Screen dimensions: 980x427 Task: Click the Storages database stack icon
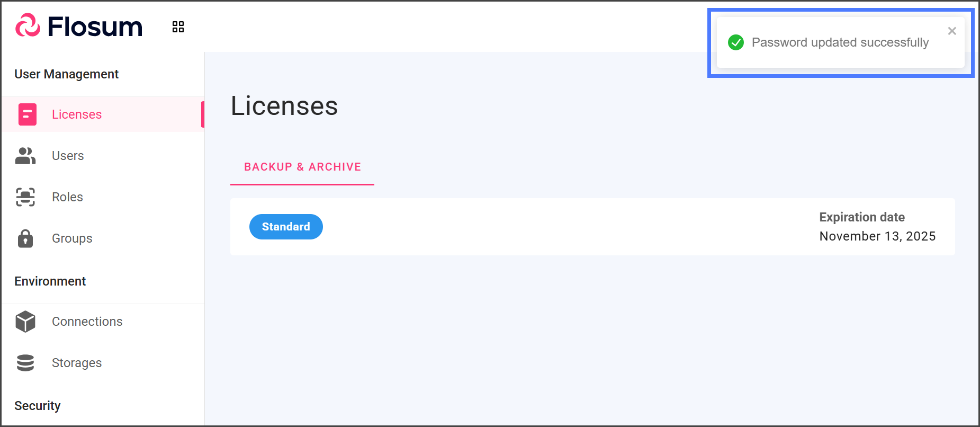pos(25,363)
